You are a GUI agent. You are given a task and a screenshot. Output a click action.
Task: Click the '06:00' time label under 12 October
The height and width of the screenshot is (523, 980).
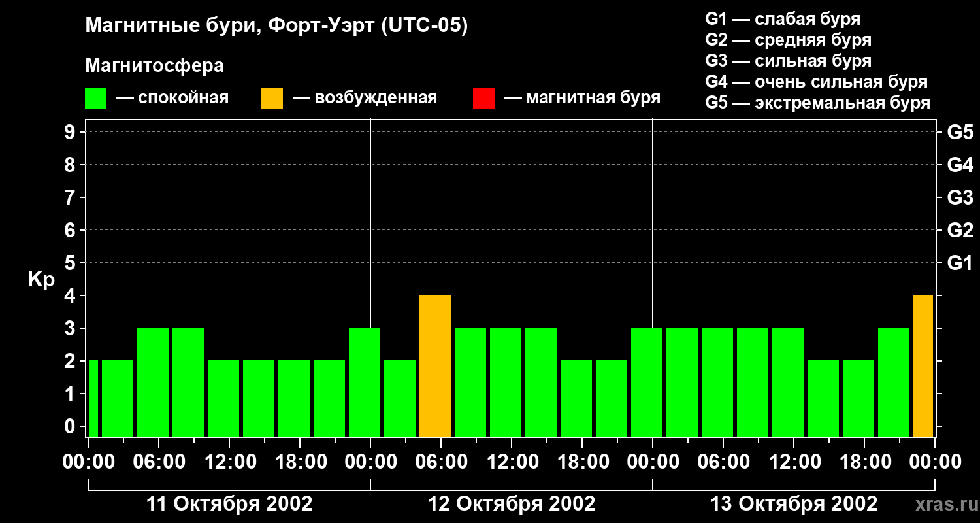pyautogui.click(x=441, y=462)
